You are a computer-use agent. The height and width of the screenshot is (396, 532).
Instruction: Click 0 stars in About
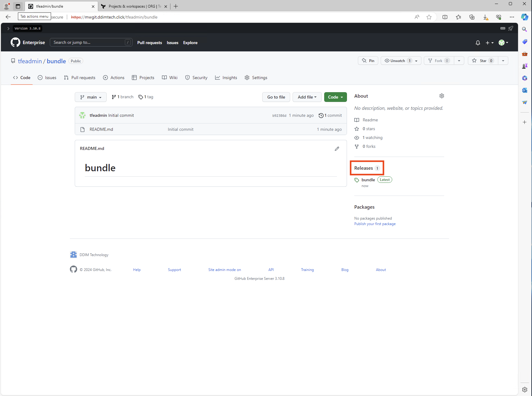point(365,129)
